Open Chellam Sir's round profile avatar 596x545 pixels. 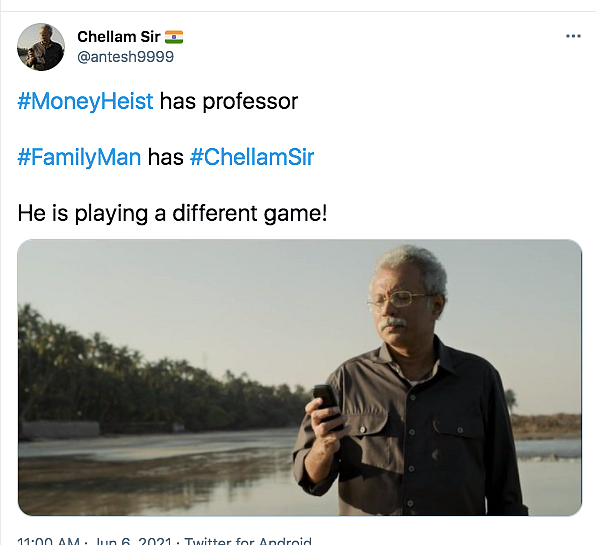pyautogui.click(x=41, y=47)
